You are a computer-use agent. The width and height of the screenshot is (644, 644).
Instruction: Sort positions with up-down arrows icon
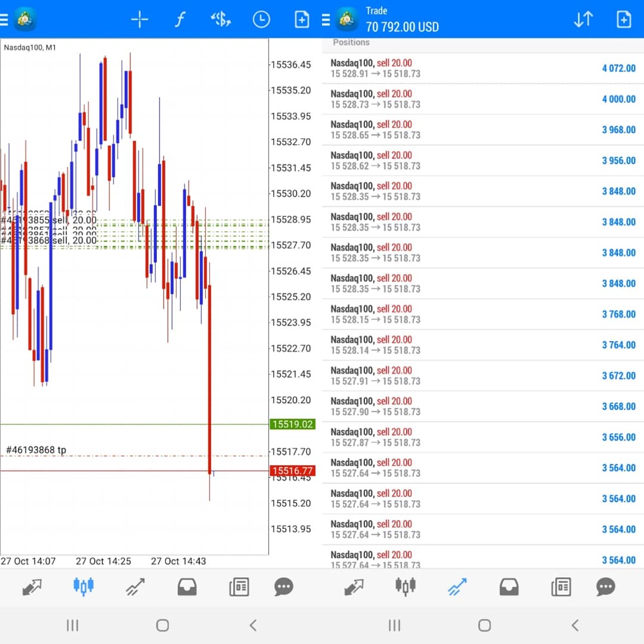(583, 19)
